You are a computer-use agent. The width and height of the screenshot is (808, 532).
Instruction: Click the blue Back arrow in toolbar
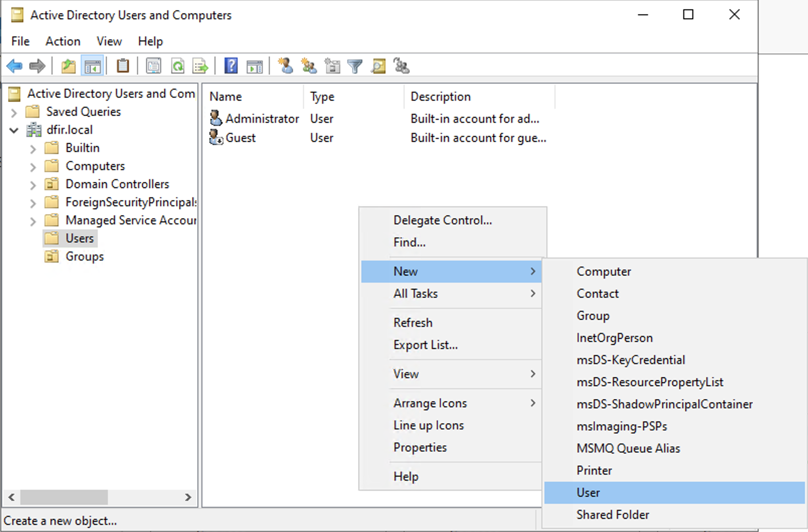15,66
